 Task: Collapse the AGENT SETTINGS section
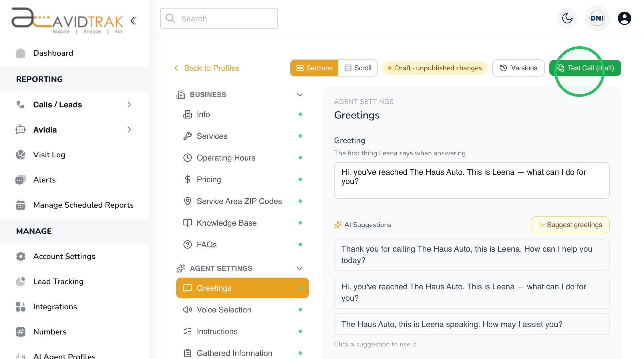click(299, 268)
